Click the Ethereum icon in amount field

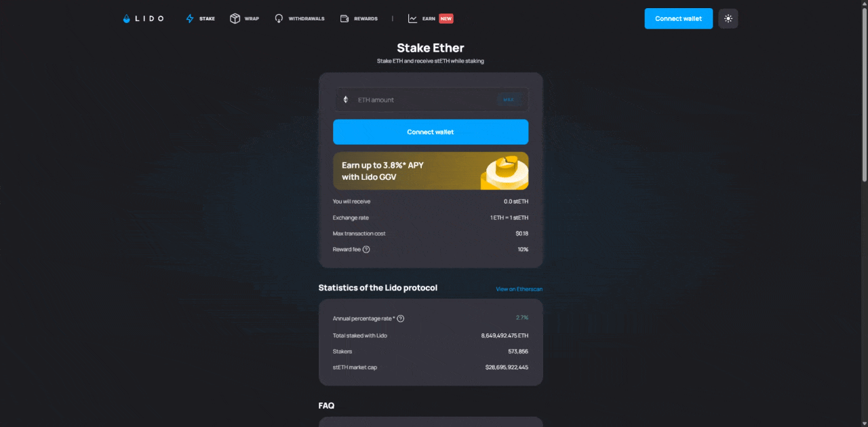coord(345,100)
